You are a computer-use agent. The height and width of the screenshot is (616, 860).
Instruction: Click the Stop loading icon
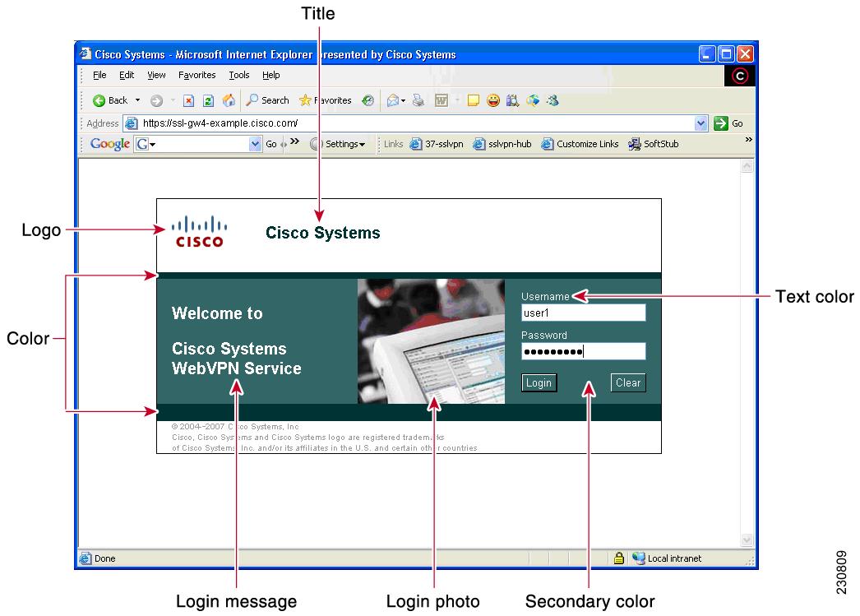click(x=188, y=100)
